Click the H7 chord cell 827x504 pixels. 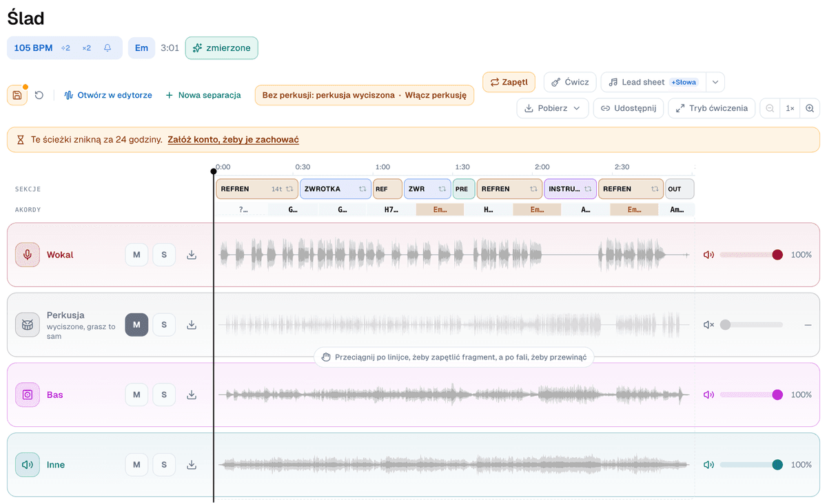391,209
